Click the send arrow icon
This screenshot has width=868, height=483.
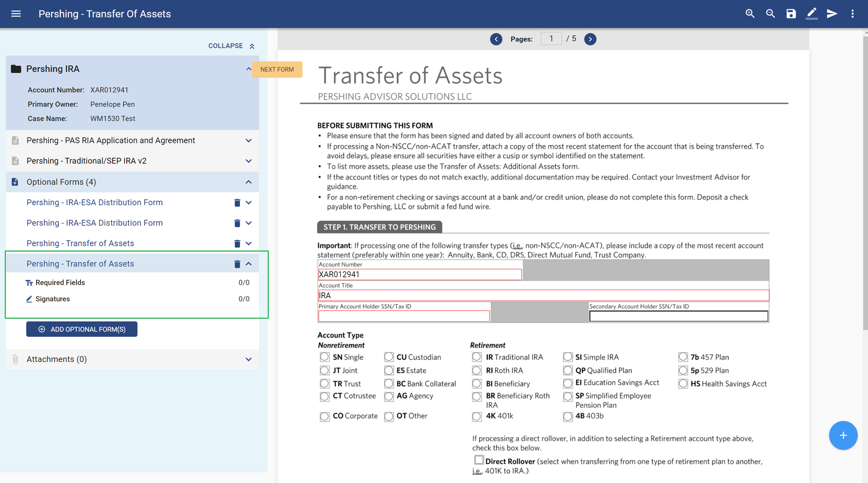tap(832, 14)
